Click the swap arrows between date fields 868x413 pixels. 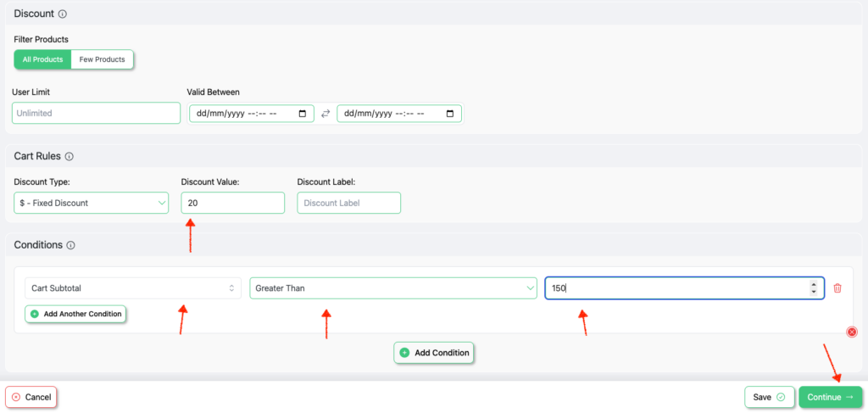(x=325, y=114)
